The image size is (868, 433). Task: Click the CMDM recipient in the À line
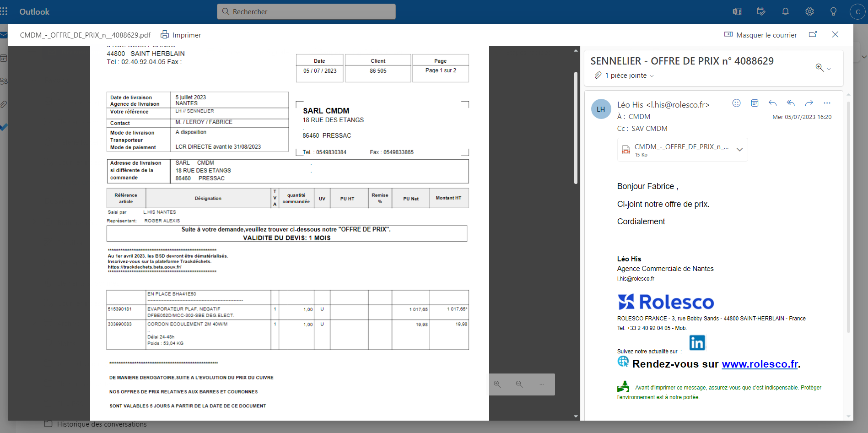point(639,117)
